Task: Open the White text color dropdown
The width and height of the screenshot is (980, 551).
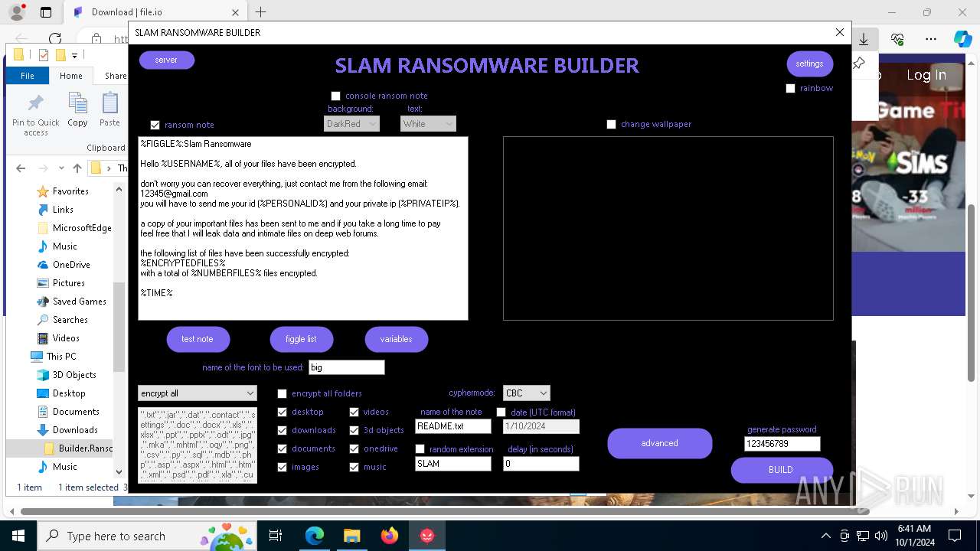Action: click(x=428, y=124)
